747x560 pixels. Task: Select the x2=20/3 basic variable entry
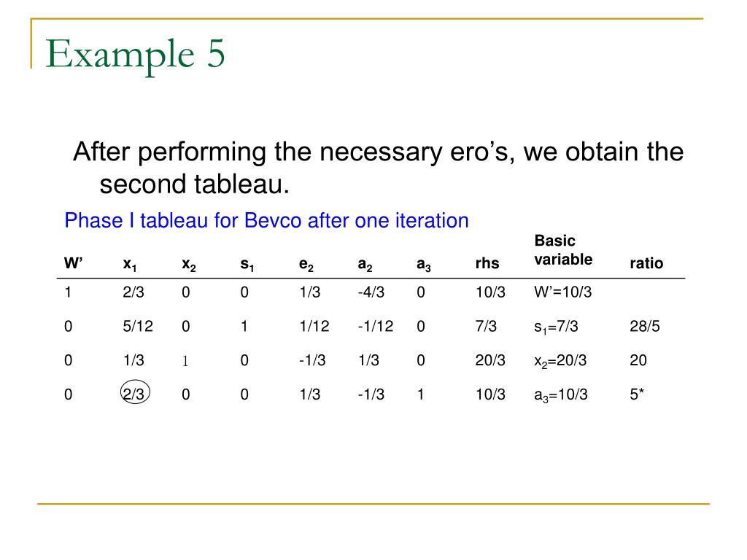coord(560,361)
